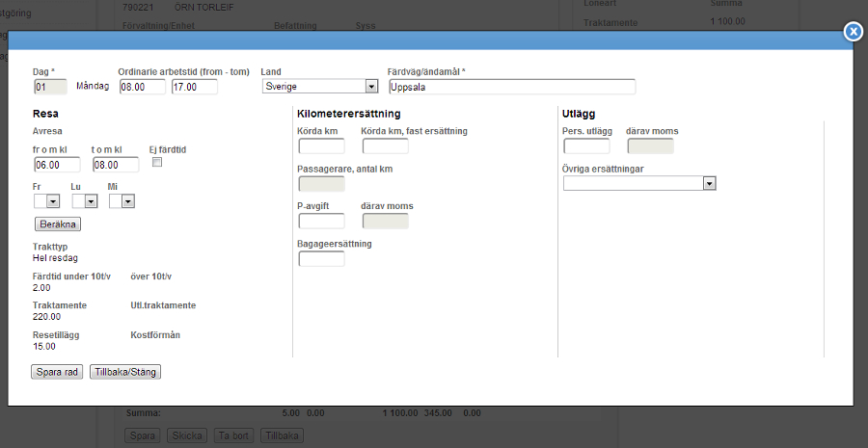Click the Utlägg heading
The height and width of the screenshot is (448, 868).
coord(579,114)
